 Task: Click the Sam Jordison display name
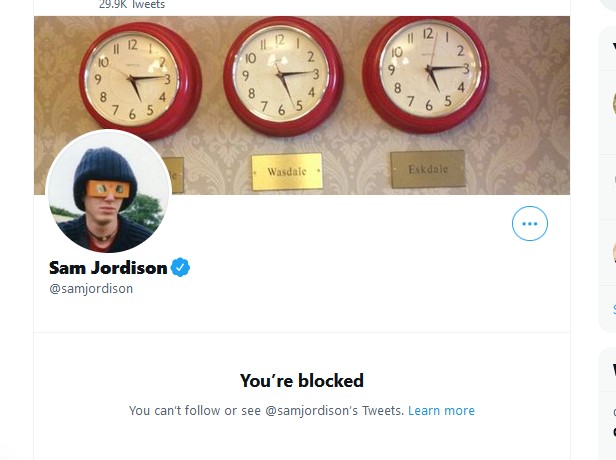pos(108,268)
